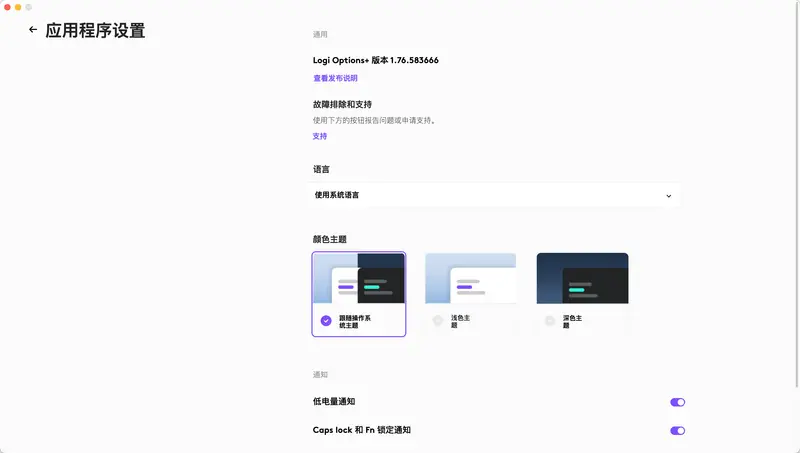Go back using the arrow icon

click(33, 30)
